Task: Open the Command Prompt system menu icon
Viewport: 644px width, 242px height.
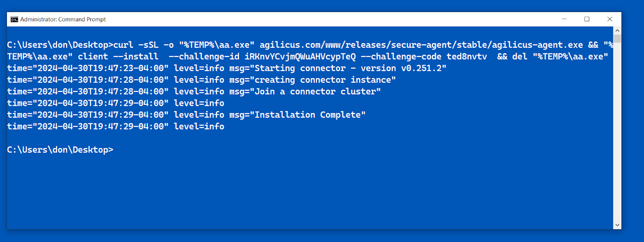Action: click(x=14, y=19)
